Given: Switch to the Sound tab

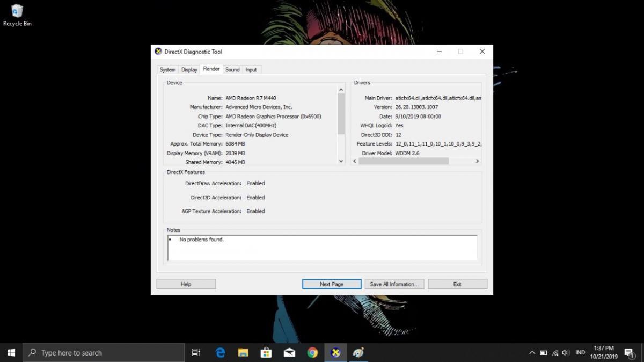Looking at the screenshot, I should pyautogui.click(x=232, y=70).
